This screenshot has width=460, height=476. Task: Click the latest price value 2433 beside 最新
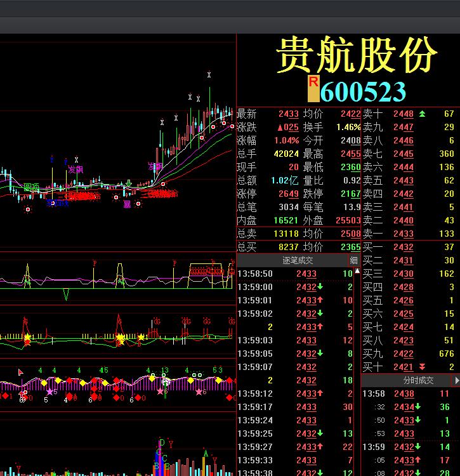pyautogui.click(x=289, y=114)
